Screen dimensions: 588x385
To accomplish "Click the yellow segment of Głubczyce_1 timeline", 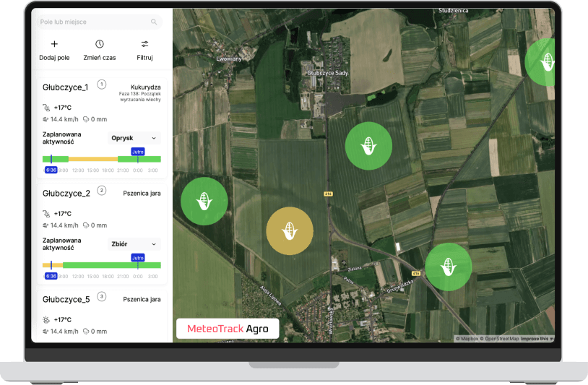I will [x=93, y=159].
